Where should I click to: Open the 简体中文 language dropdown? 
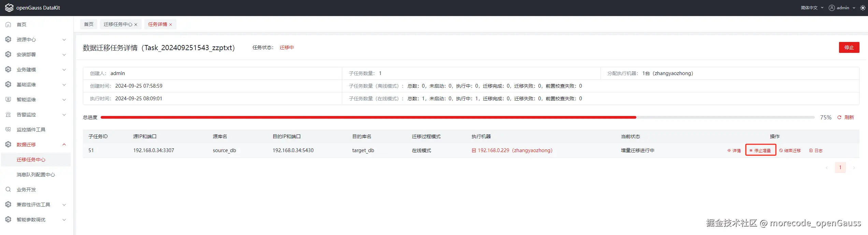(812, 8)
